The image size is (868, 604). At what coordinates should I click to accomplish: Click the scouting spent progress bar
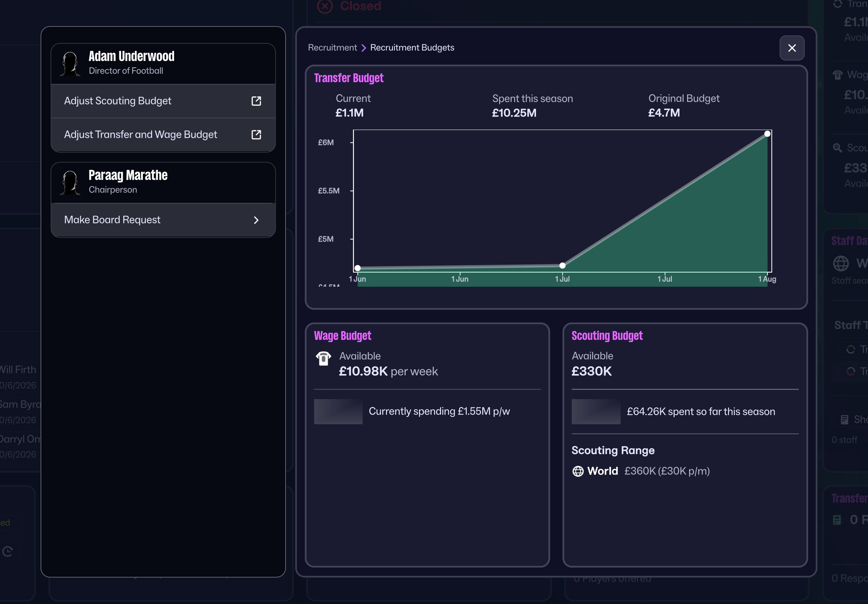point(596,411)
